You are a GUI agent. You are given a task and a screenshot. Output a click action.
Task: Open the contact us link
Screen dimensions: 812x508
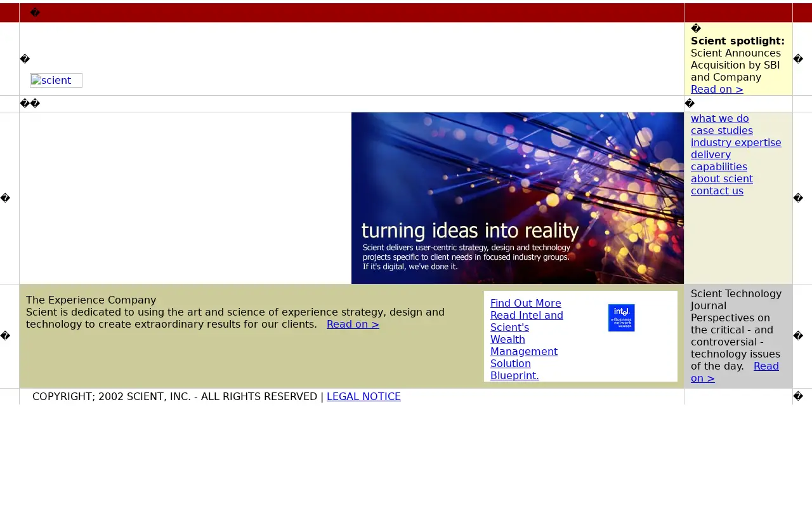(717, 191)
